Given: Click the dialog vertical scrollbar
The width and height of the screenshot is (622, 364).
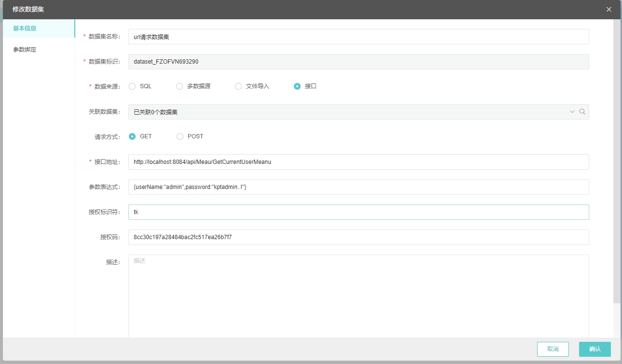Looking at the screenshot, I should pos(617,162).
